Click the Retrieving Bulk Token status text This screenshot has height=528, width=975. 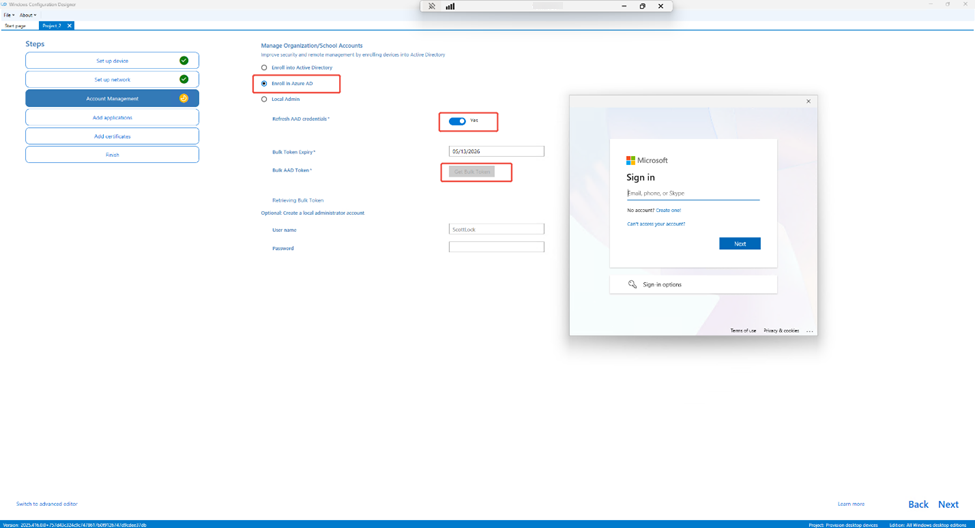(x=298, y=200)
